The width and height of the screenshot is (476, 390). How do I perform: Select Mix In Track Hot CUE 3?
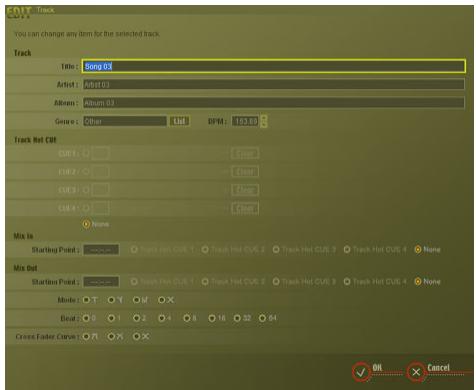[276, 249]
